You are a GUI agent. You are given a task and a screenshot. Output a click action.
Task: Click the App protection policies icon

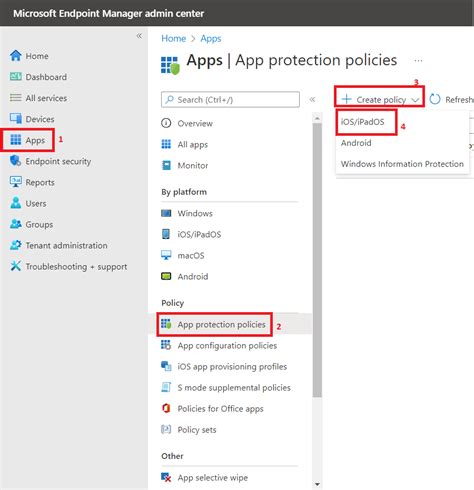[166, 324]
